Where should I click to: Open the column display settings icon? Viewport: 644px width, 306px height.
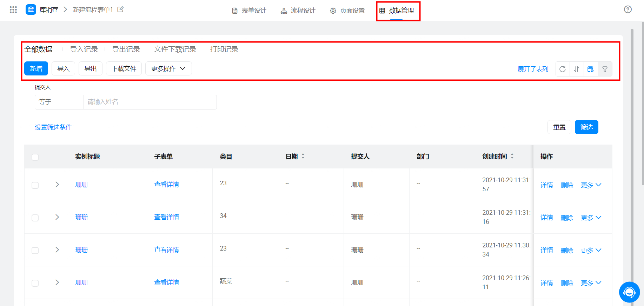point(590,69)
